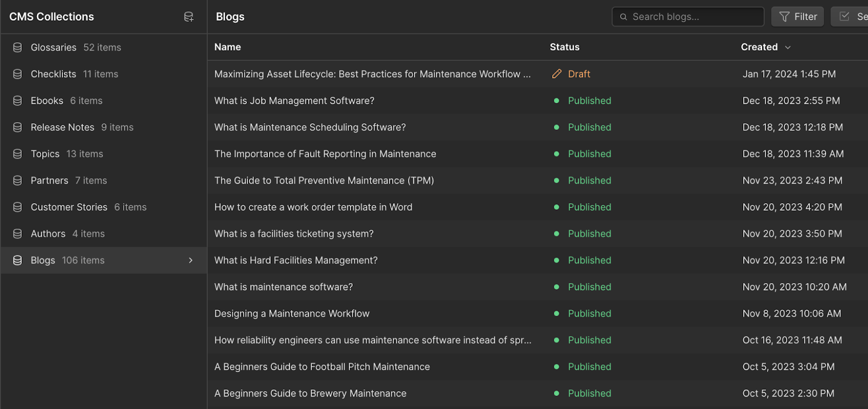Image resolution: width=868 pixels, height=409 pixels.
Task: Click green Published dot for Job Management Software
Action: (x=557, y=100)
